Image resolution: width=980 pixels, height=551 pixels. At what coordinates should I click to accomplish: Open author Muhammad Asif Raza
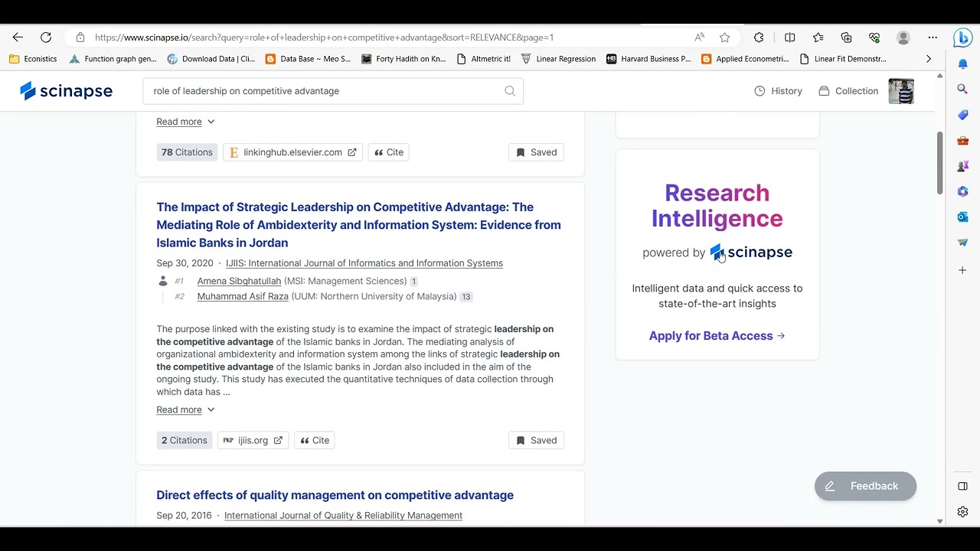243,296
